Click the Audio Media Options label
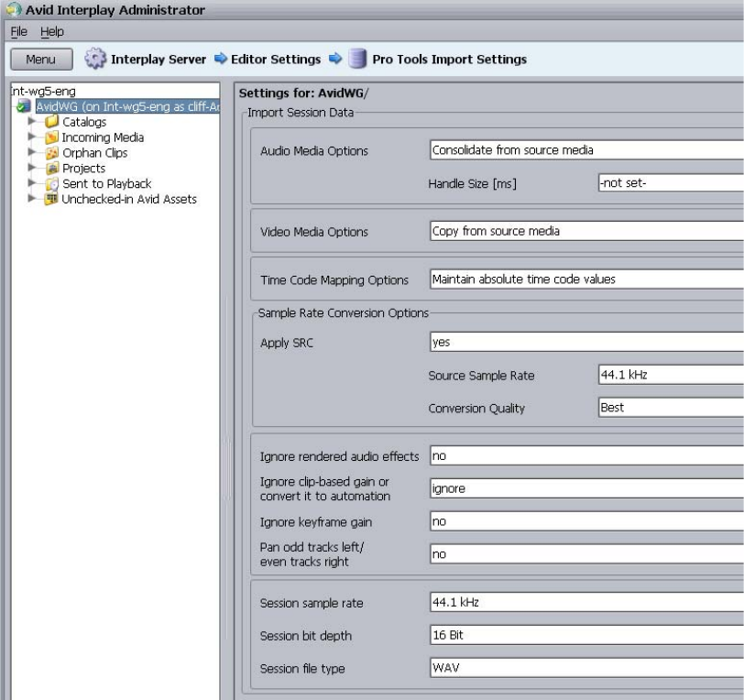744x700 pixels. coord(314,151)
